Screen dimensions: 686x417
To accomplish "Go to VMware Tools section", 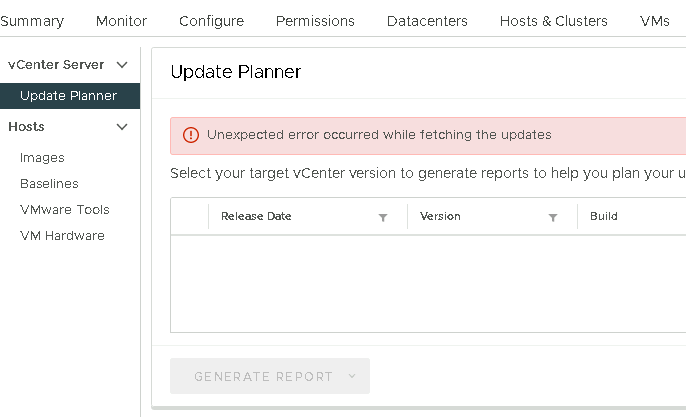I will coord(65,210).
